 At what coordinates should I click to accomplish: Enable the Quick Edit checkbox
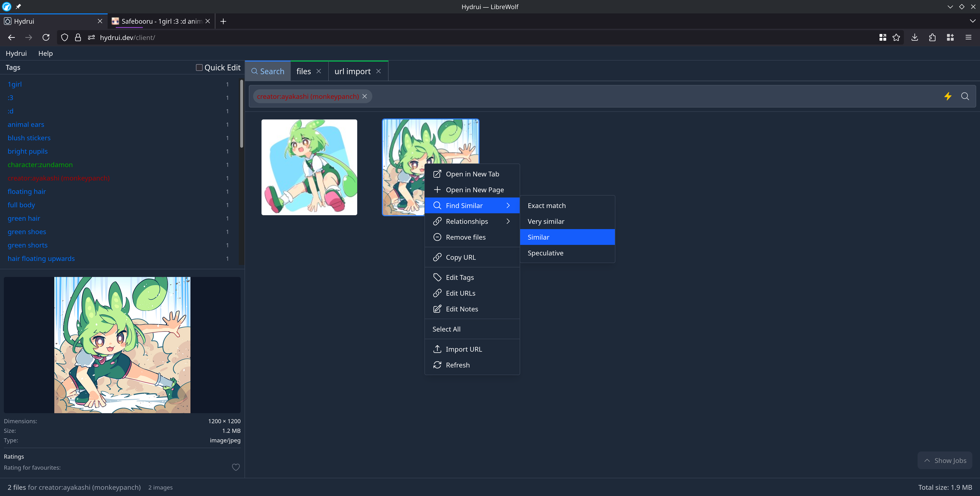coord(199,67)
